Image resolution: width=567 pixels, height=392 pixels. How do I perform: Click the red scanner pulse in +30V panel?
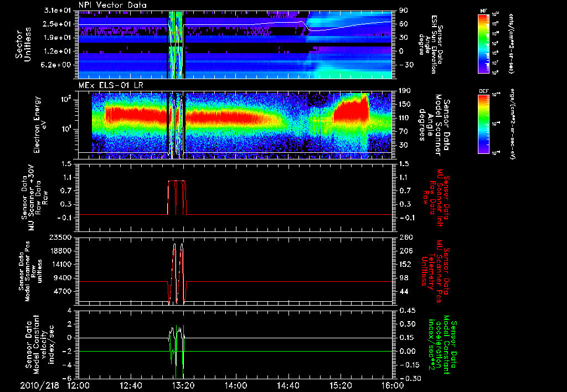point(177,198)
